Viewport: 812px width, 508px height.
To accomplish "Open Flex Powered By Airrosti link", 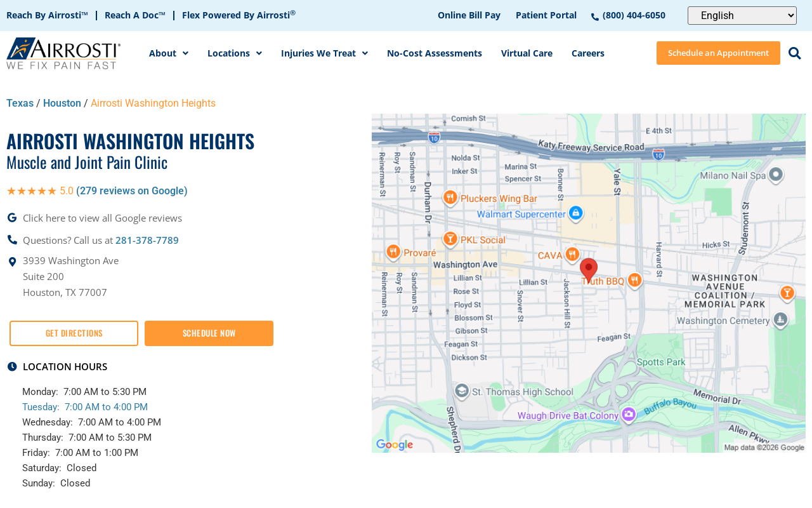I will pos(239,15).
